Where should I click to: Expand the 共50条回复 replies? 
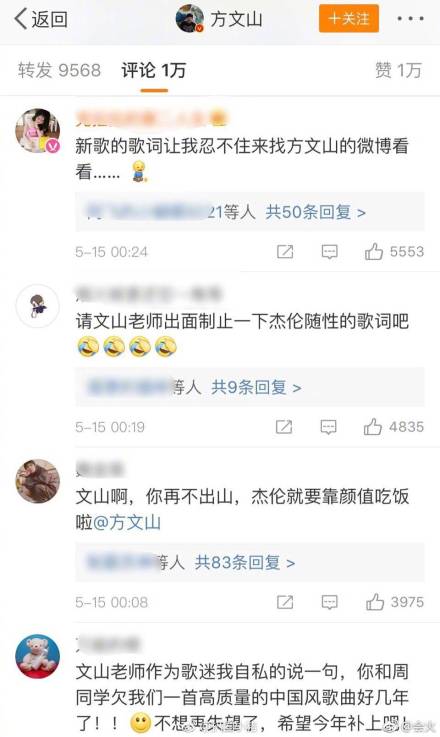(315, 212)
